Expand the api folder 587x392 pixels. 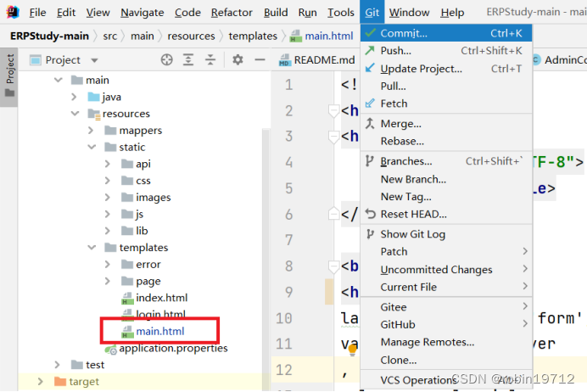108,164
